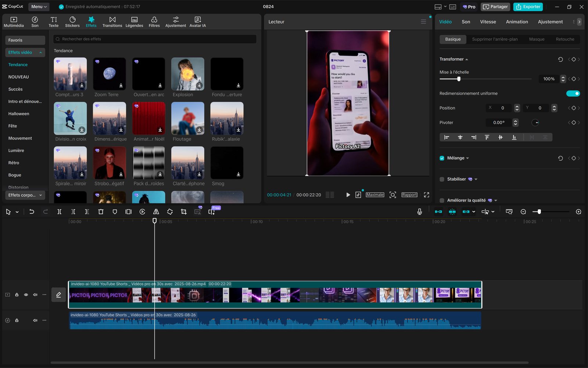
Task: Open the Supprimer l'arrière-plan tab
Action: [494, 39]
